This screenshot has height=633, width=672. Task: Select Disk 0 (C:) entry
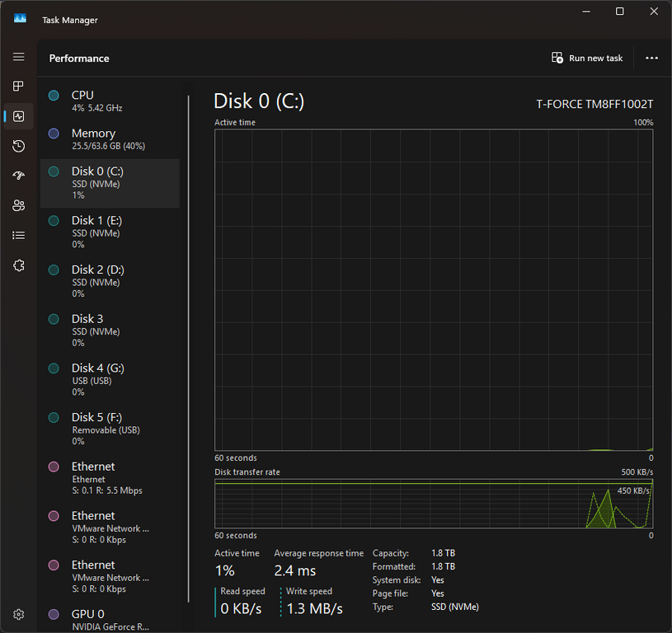110,183
